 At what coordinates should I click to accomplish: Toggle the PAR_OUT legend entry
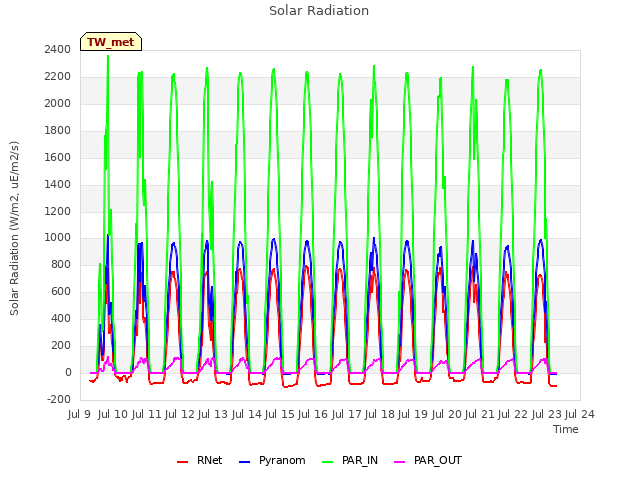coord(428,460)
